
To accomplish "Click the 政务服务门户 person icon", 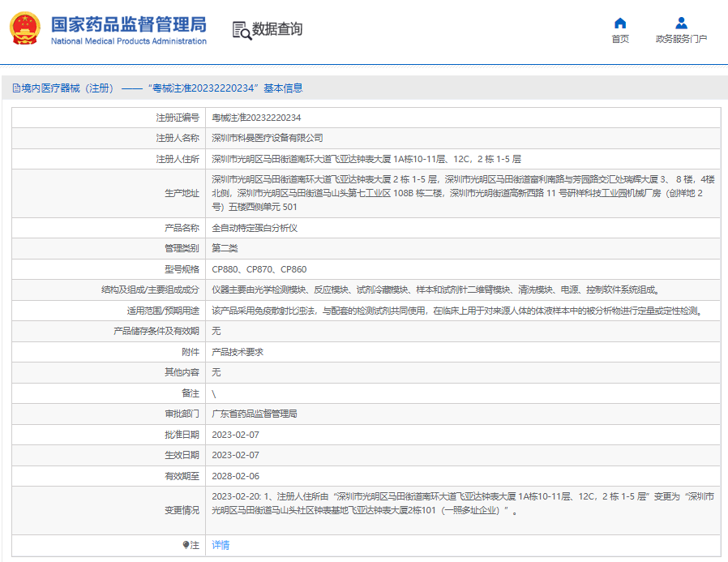I will (681, 23).
